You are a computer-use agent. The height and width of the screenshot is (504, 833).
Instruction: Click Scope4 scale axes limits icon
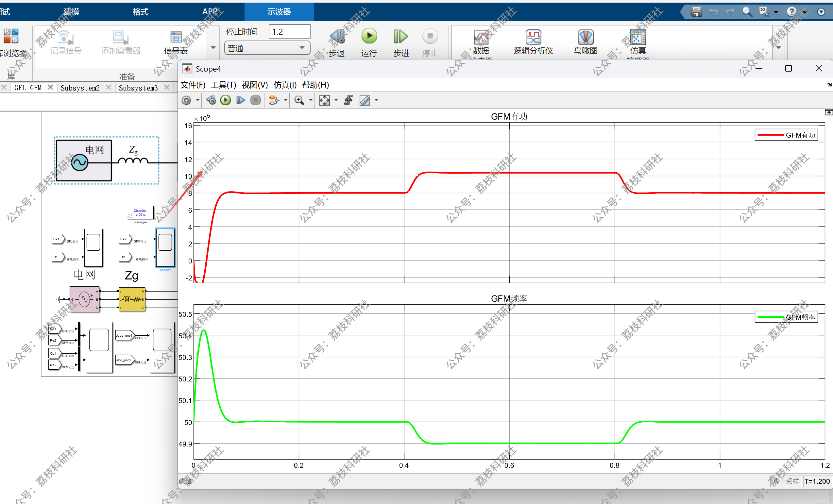point(325,100)
